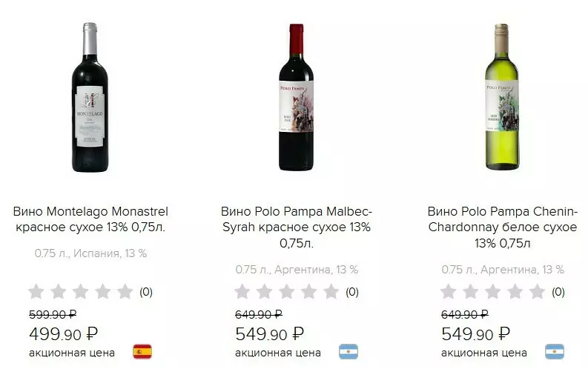The height and width of the screenshot is (369, 588).
Task: Open Вино Polo Pampa Chenin-Chardonnay product link
Action: [502, 227]
